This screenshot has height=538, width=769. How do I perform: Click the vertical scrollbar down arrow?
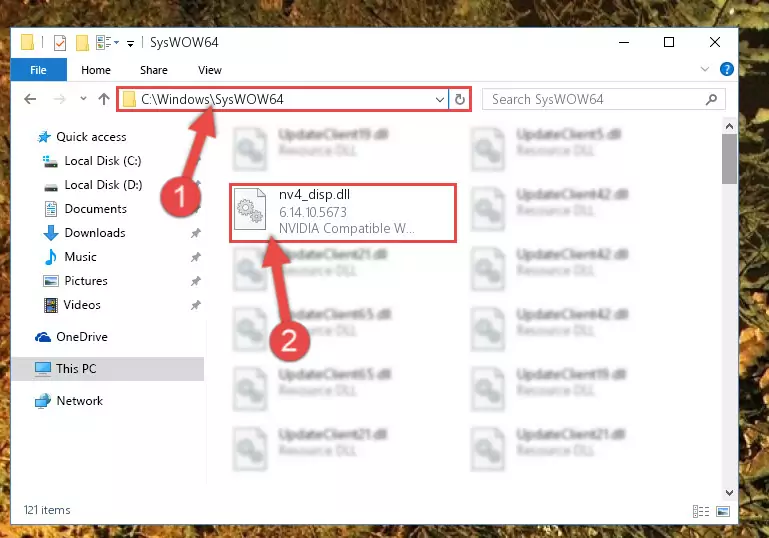click(x=729, y=492)
